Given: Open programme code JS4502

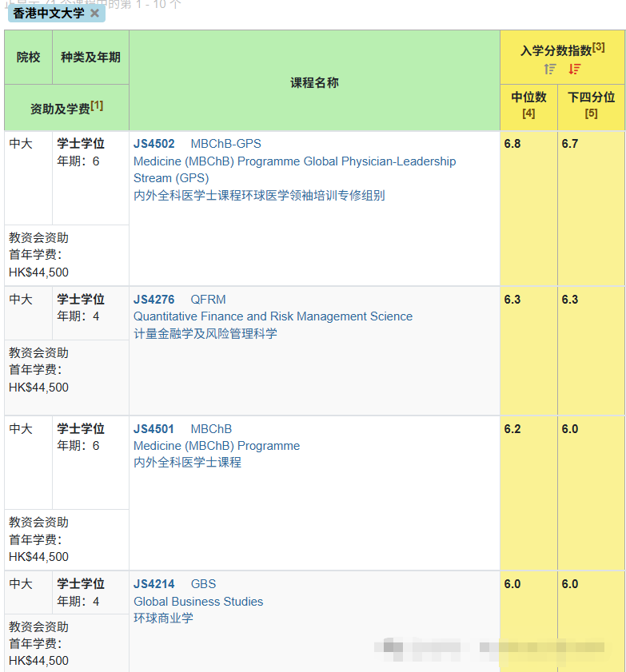Looking at the screenshot, I should (x=154, y=144).
